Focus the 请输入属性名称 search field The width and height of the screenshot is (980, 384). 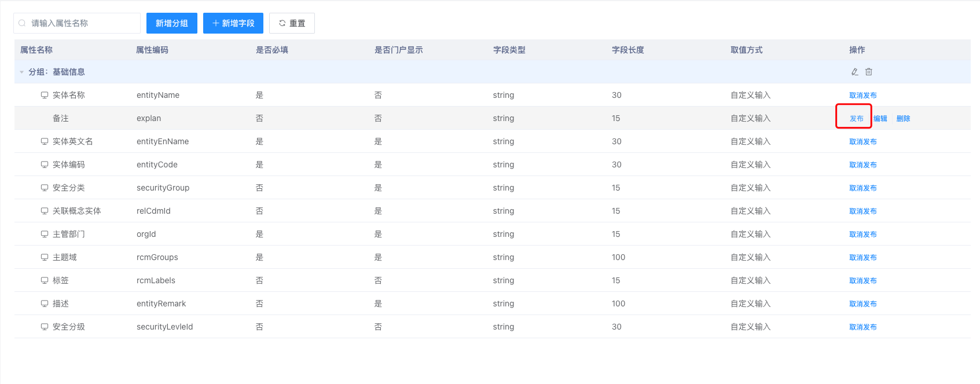(81, 23)
